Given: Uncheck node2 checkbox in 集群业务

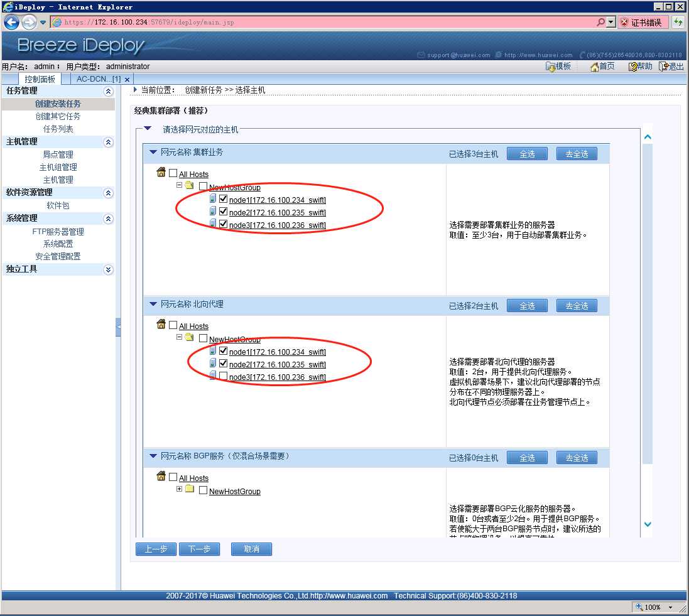Looking at the screenshot, I should 223,212.
